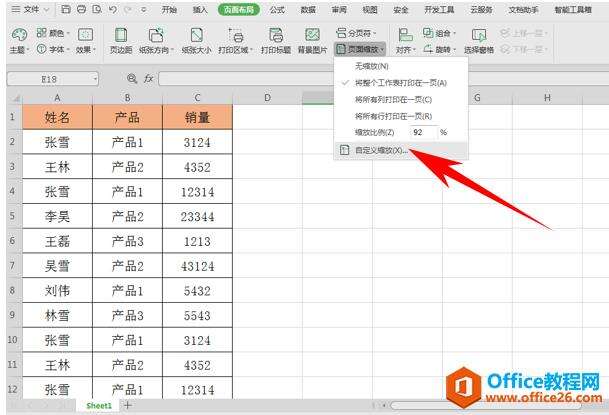Click the cell containing 王磊

click(57, 241)
